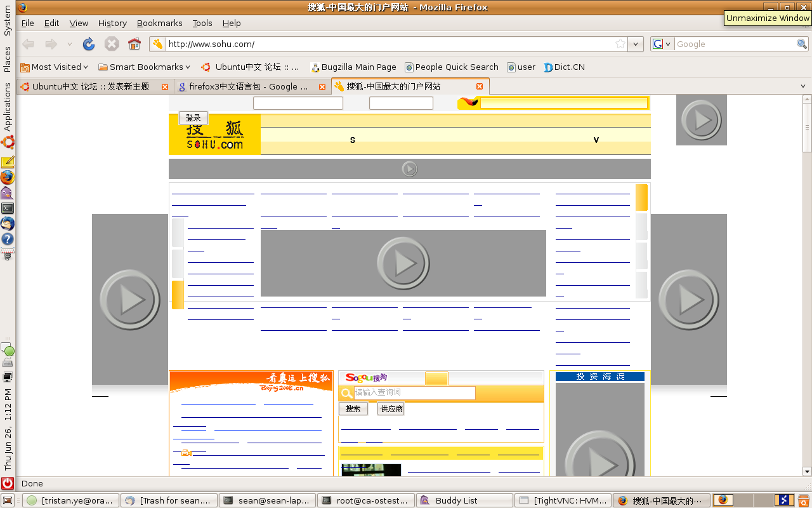
Task: Open the Places menu in side panel
Action: pyautogui.click(x=8, y=59)
